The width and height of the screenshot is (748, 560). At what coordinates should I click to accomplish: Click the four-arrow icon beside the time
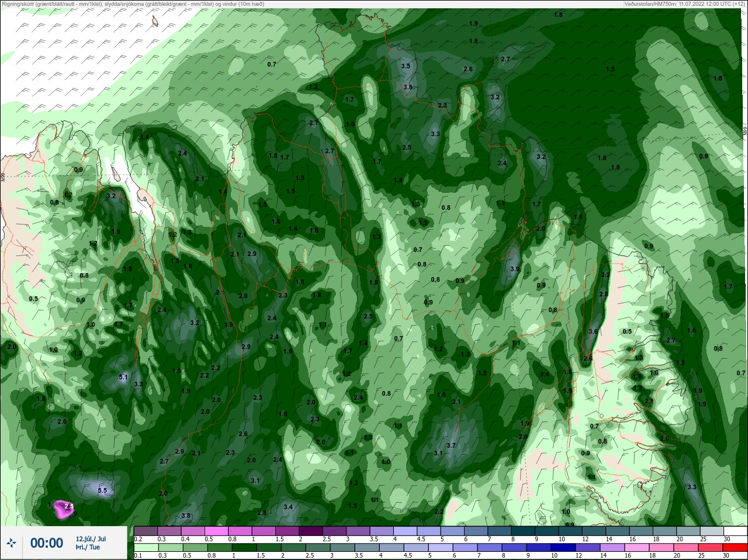(11, 543)
